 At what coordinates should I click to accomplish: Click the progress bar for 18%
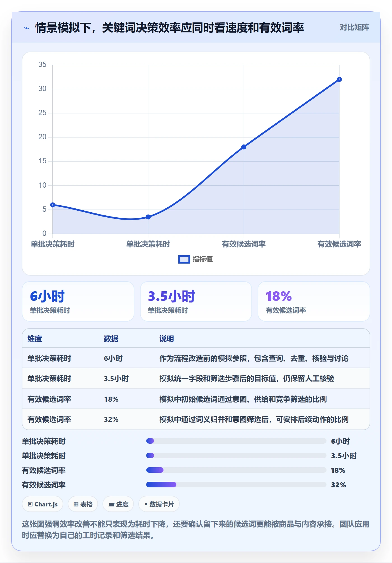(x=236, y=470)
